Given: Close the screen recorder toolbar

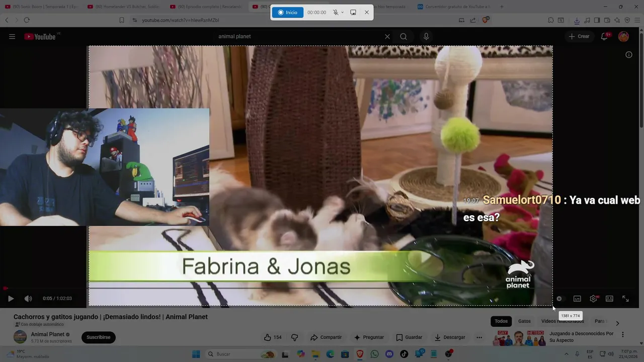Looking at the screenshot, I should 367,12.
